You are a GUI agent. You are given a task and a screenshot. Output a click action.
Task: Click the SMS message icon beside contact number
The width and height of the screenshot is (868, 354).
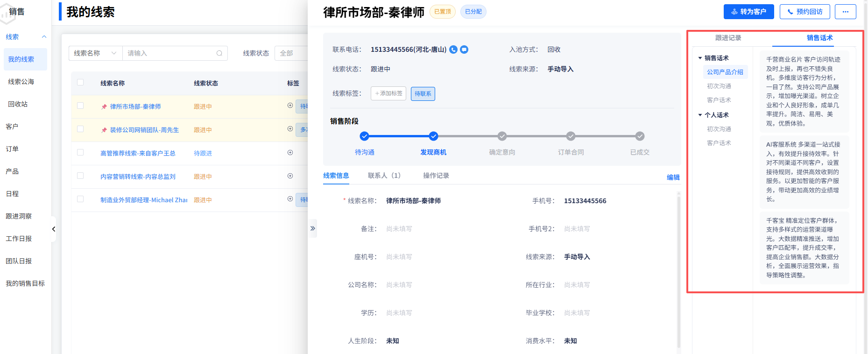(464, 50)
